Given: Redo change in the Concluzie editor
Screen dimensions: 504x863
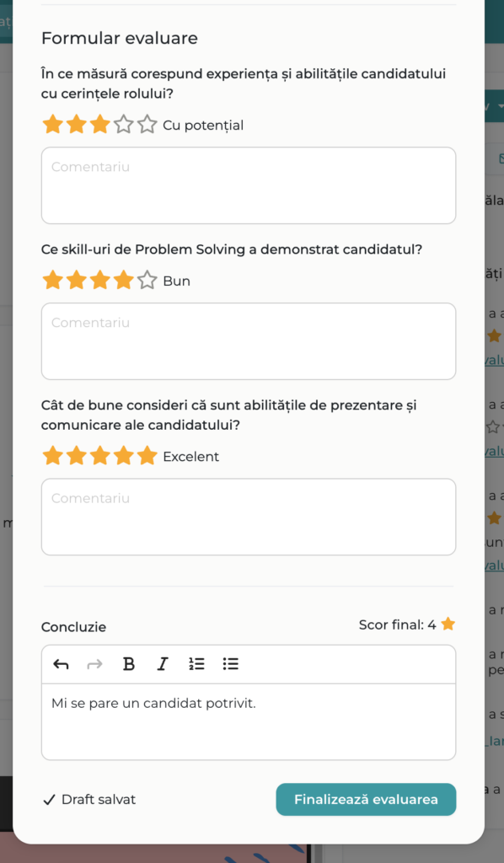Looking at the screenshot, I should (94, 664).
